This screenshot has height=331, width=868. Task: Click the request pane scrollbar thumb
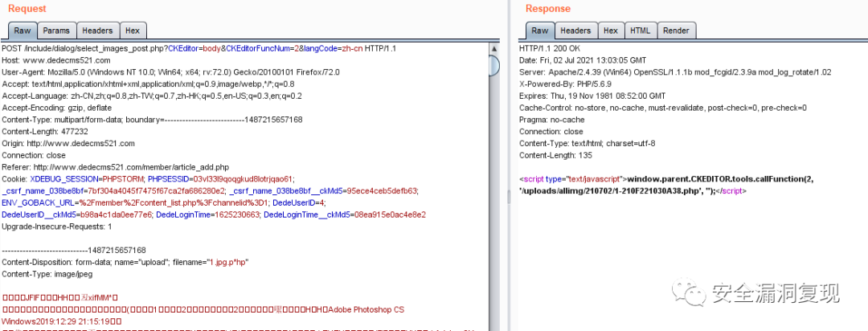(x=493, y=66)
